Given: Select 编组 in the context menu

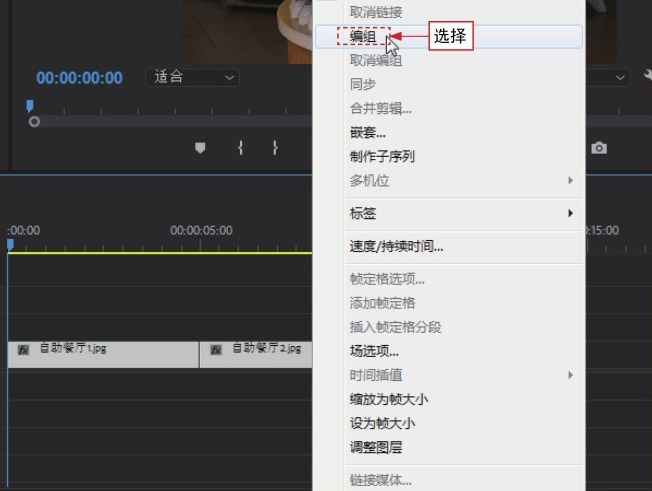Looking at the screenshot, I should 449,37.
